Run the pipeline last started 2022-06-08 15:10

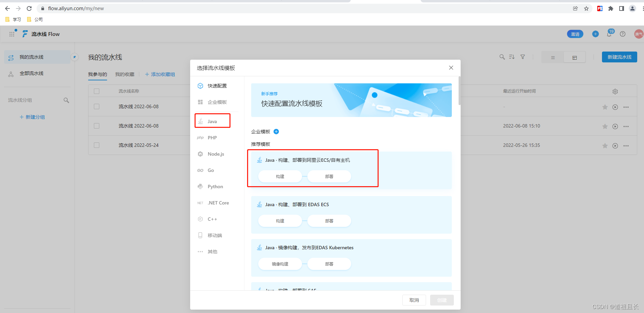point(615,126)
